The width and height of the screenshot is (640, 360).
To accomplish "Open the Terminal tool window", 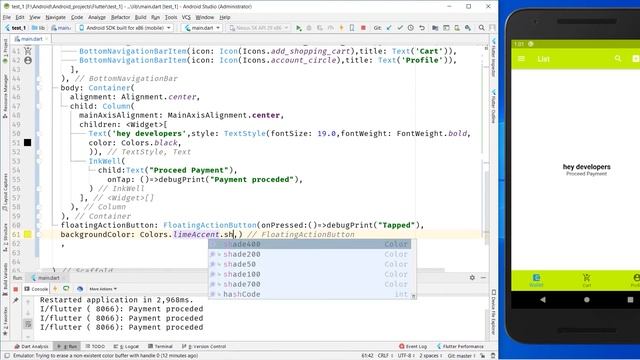I will coord(161,346).
